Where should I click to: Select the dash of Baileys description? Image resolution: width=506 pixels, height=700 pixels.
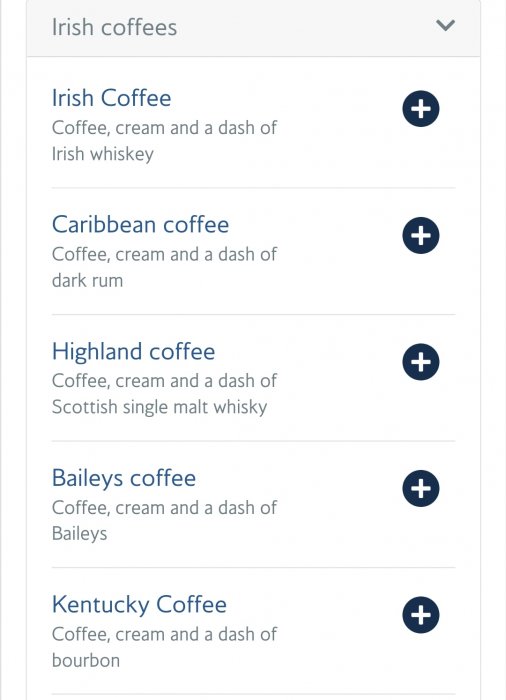[x=164, y=521]
